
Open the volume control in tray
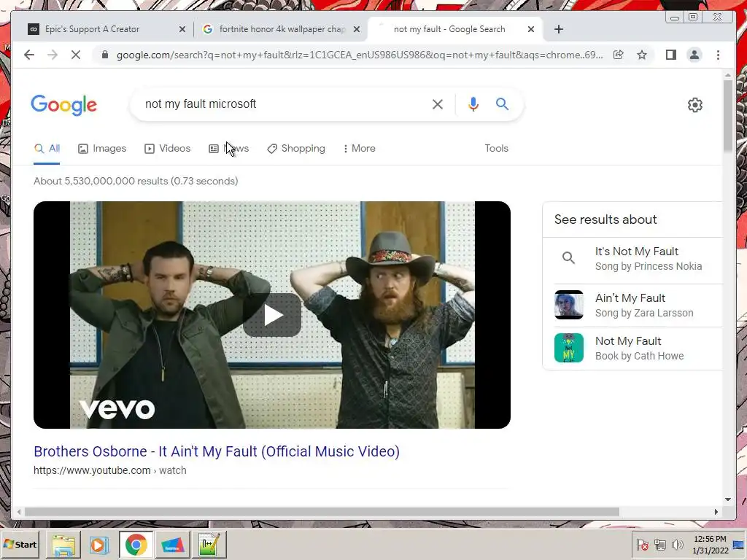[x=677, y=544]
